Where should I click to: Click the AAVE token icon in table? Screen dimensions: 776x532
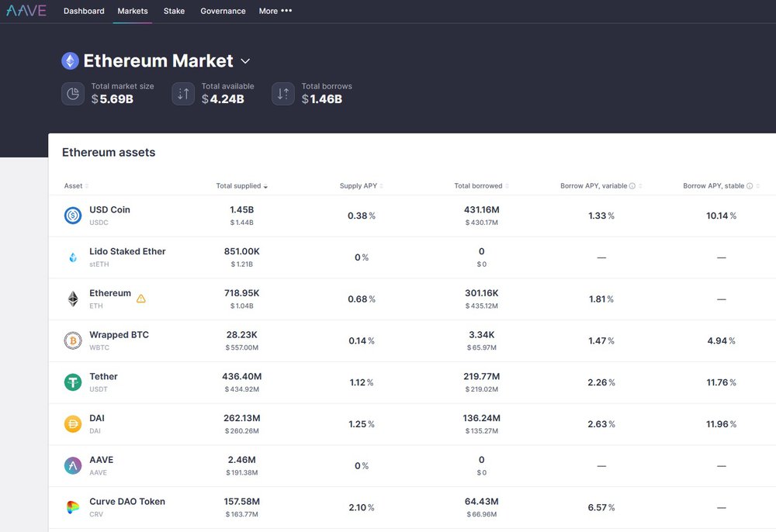click(73, 466)
